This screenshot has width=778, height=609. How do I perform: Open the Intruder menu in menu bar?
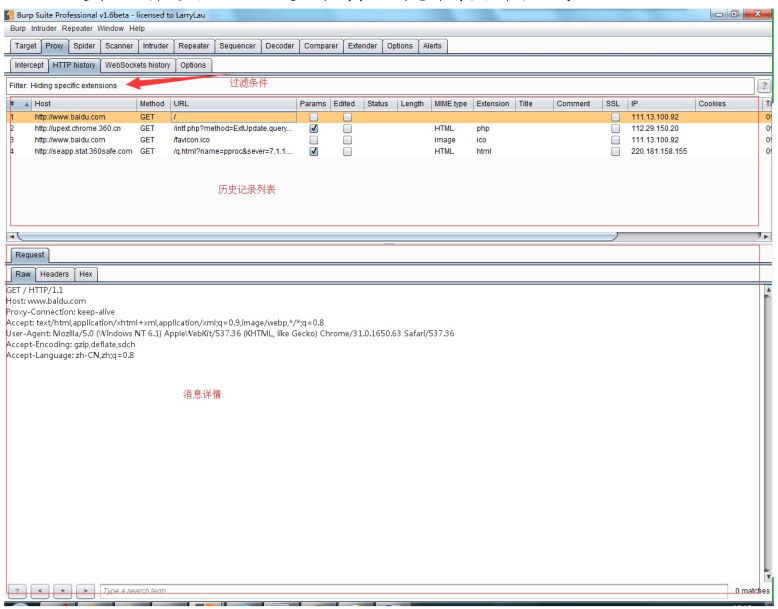point(44,28)
